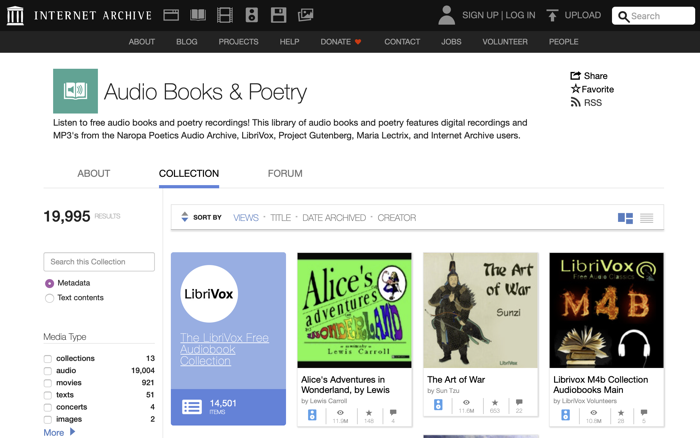Click the Upload link
The image size is (700, 438).
(x=583, y=15)
